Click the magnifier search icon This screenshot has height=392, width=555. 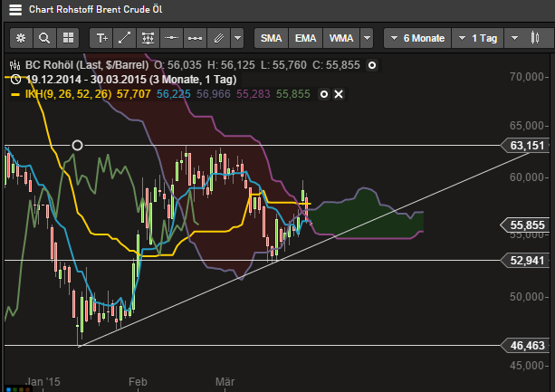[x=44, y=39]
